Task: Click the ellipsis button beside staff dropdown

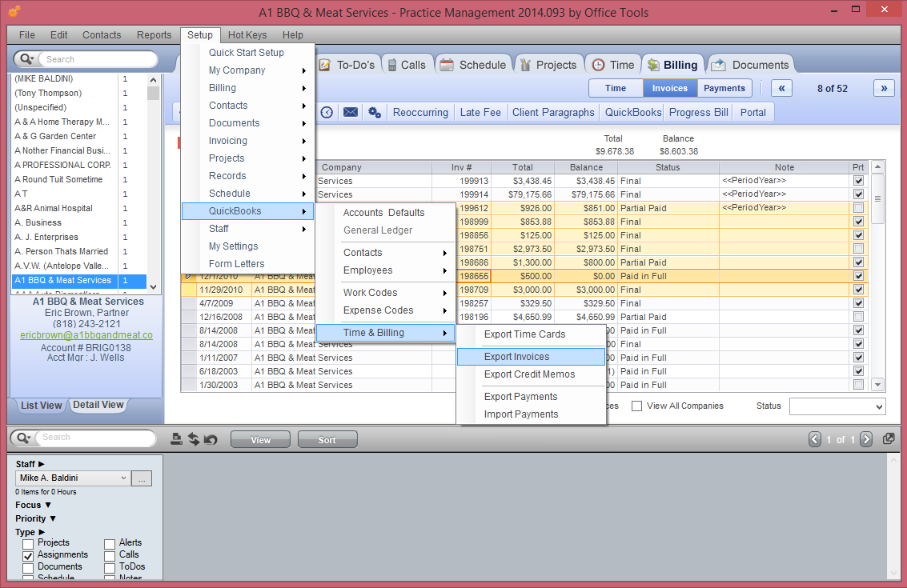Action: 142,478
